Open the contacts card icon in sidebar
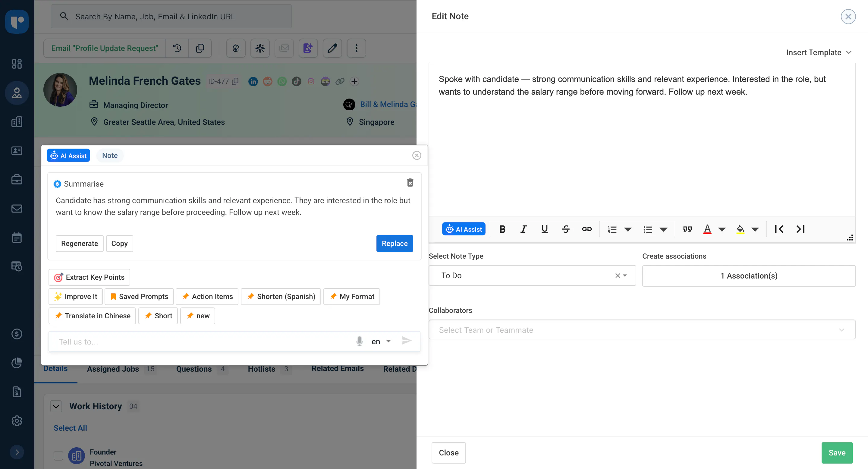The height and width of the screenshot is (469, 868). pyautogui.click(x=17, y=151)
